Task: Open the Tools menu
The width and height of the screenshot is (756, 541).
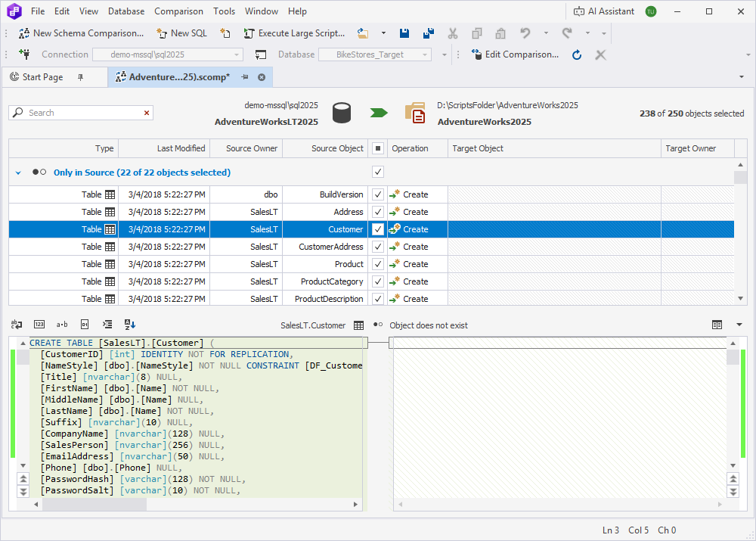Action: click(224, 11)
